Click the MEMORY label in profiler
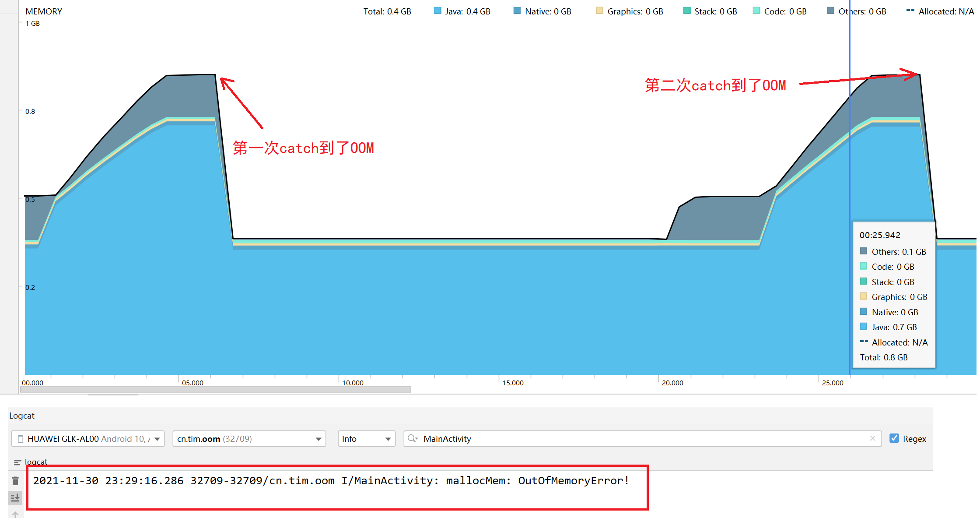The image size is (980, 518). point(44,11)
